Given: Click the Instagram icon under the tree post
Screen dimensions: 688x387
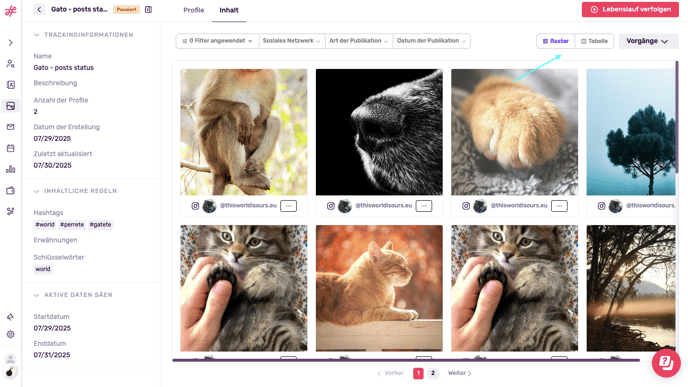Looking at the screenshot, I should 602,206.
